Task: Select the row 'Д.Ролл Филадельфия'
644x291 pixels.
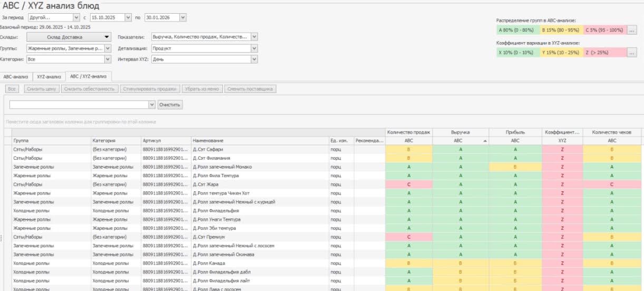Action: click(326, 211)
